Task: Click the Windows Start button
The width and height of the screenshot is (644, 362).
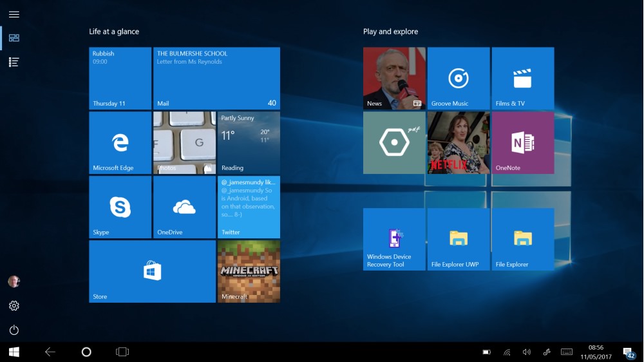Action: (14, 352)
